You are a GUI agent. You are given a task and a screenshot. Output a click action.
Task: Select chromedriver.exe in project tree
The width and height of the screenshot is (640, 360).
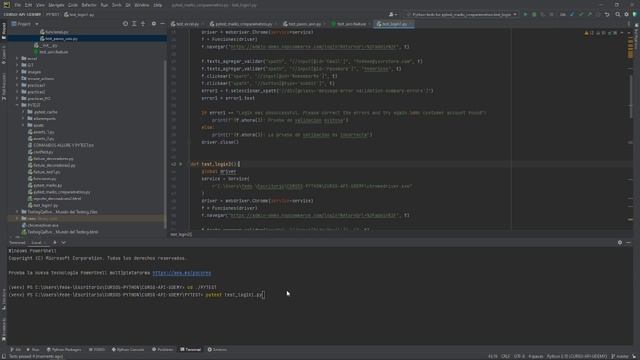coord(40,225)
